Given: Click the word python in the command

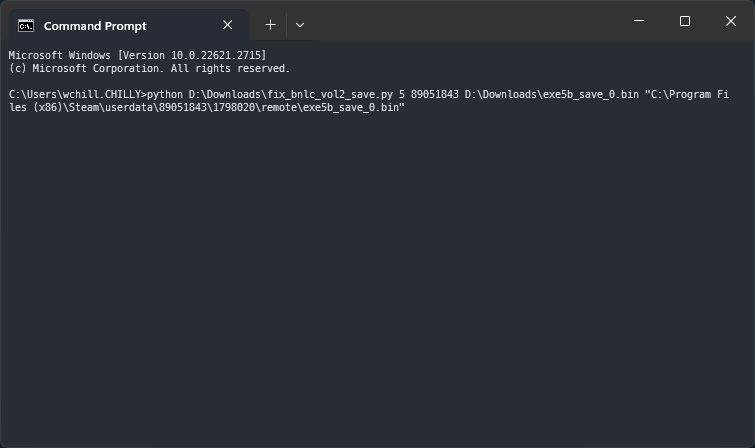Looking at the screenshot, I should [x=165, y=94].
